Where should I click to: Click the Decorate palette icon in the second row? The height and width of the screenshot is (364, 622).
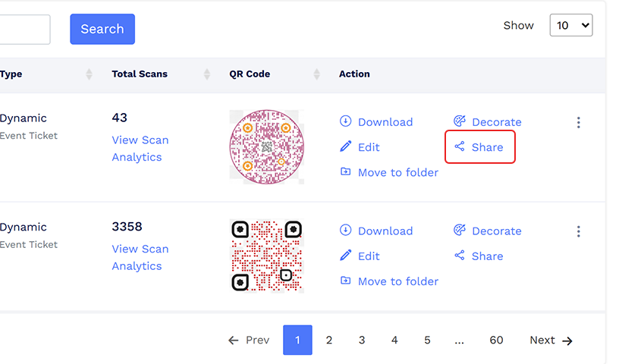pyautogui.click(x=459, y=231)
